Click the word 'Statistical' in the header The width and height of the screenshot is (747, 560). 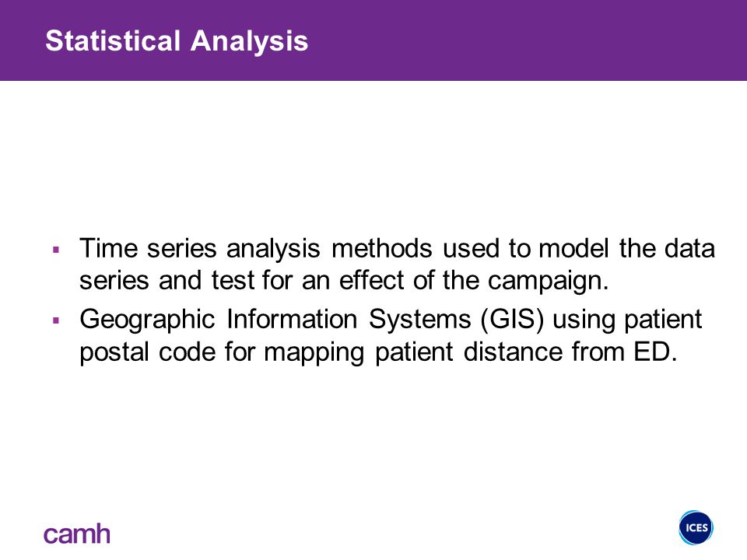click(x=113, y=41)
